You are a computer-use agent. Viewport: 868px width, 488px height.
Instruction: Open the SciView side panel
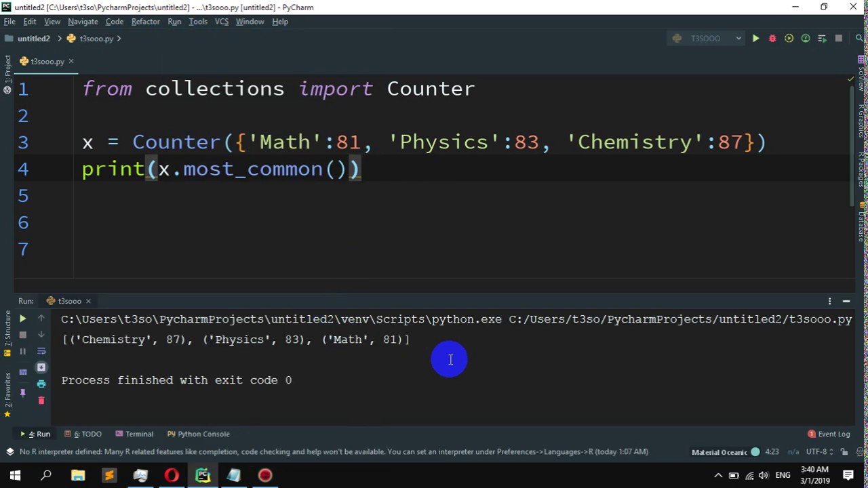pyautogui.click(x=861, y=74)
